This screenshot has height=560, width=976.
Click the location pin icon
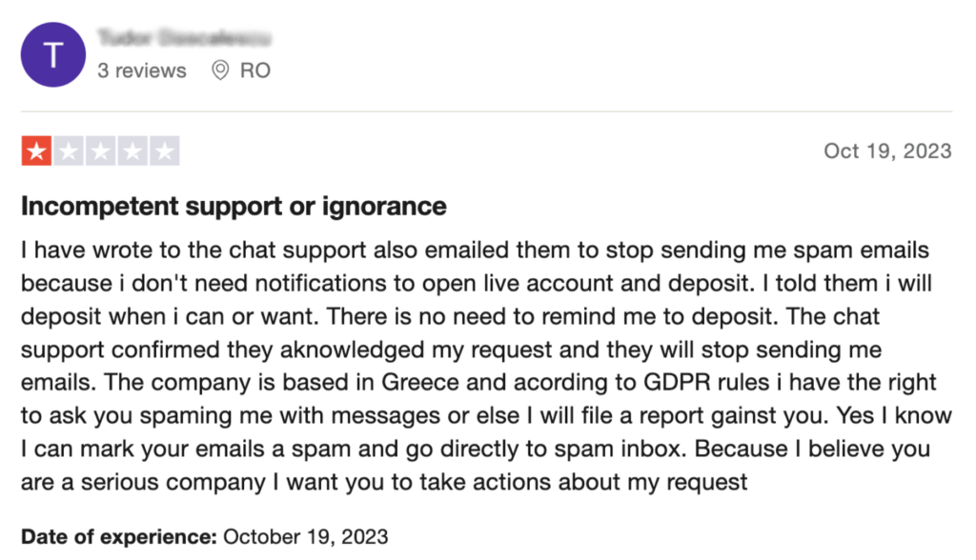coord(220,70)
